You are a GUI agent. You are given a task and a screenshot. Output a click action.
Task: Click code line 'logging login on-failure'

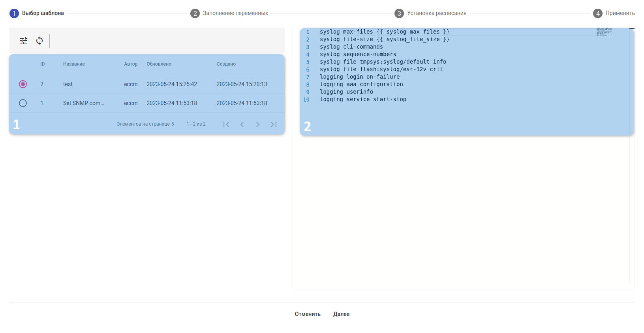point(360,77)
